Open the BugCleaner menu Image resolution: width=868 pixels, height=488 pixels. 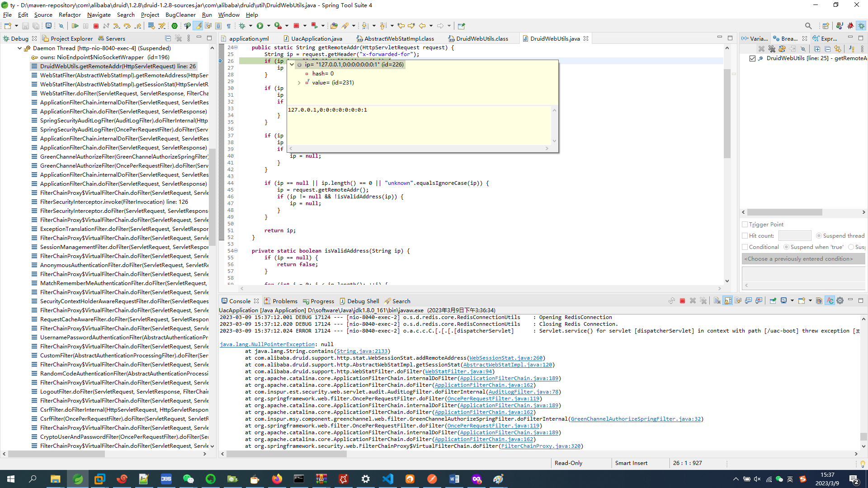(x=180, y=15)
